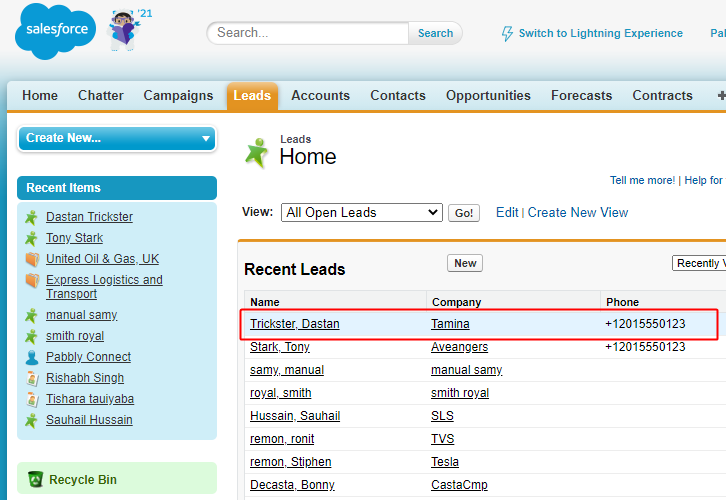Click Switch to Lightning Experience link

click(601, 33)
